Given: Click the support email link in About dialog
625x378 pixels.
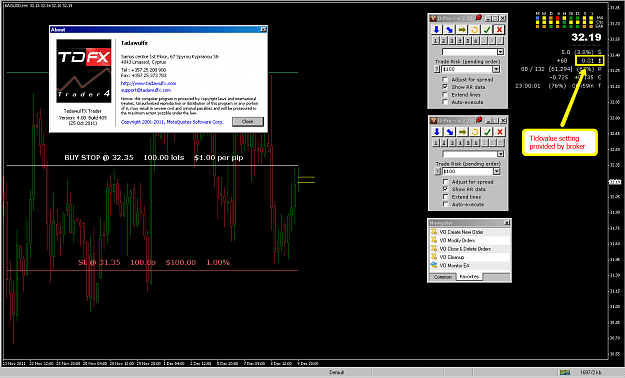Looking at the screenshot, I should (x=146, y=90).
